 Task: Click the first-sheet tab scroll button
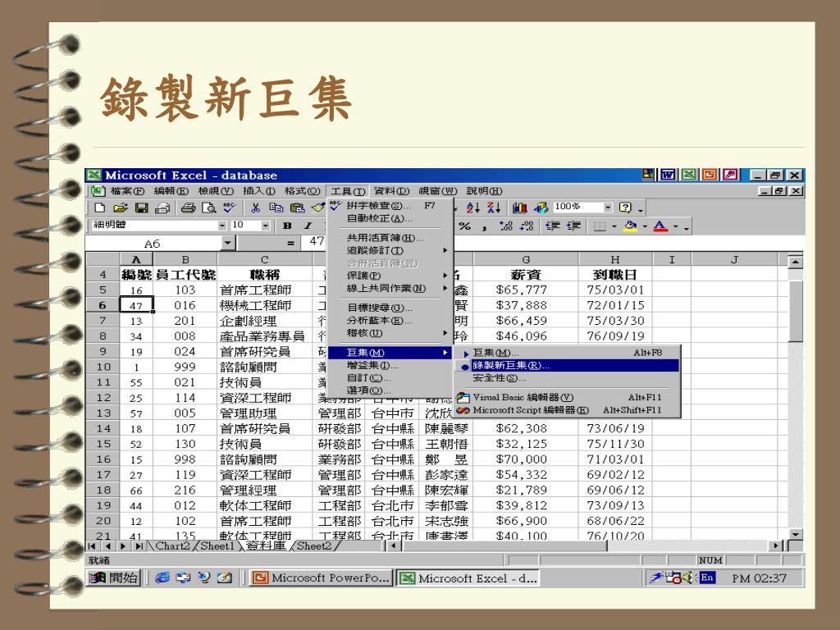[x=92, y=546]
